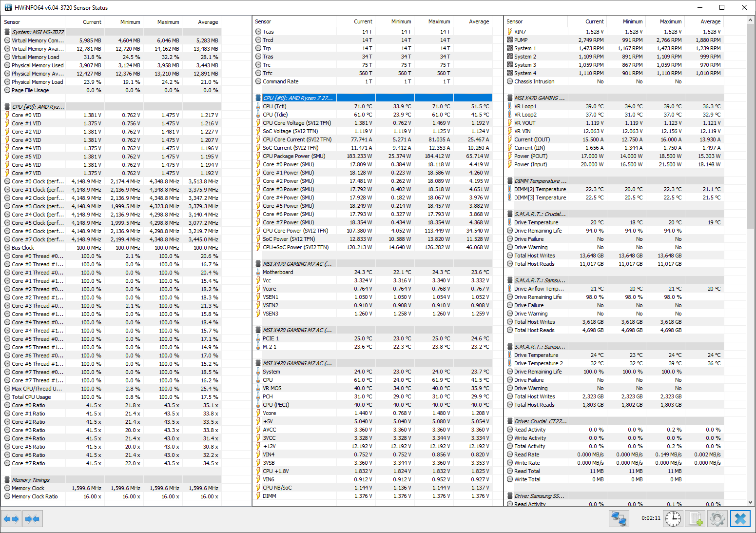Click the icon next to Memory Clock Ratio
Screen dimensions: 756x533
7,496
